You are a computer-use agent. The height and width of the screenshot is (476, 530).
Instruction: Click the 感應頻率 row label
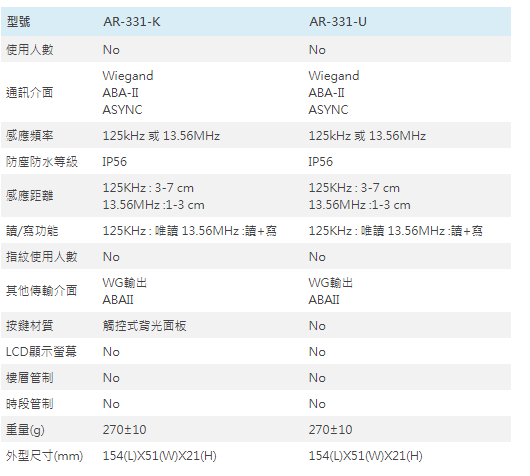30,136
